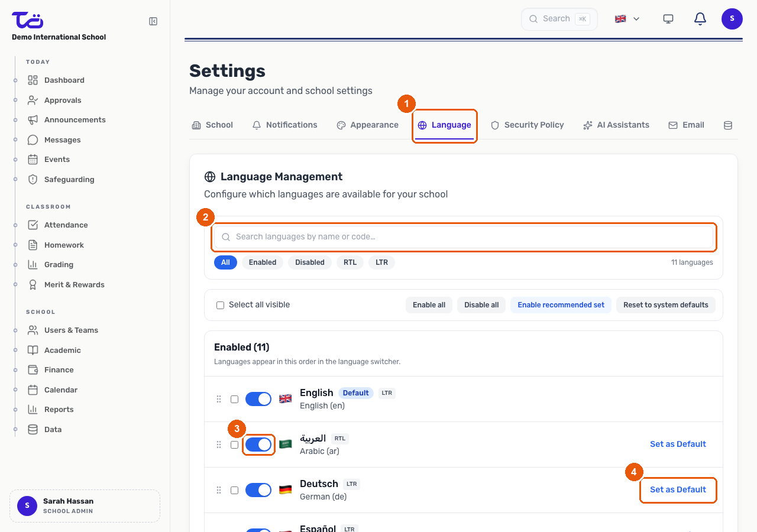Turn off the Deutsch language switch

tap(258, 490)
